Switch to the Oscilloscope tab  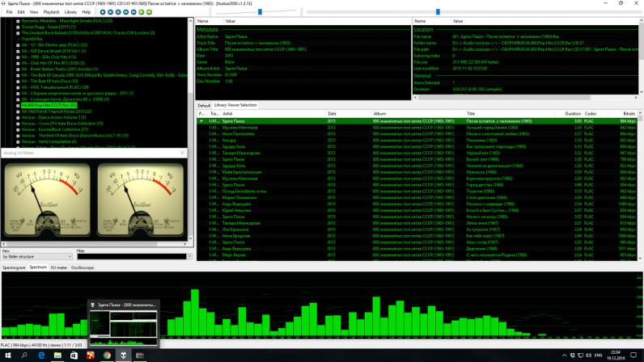click(x=83, y=267)
